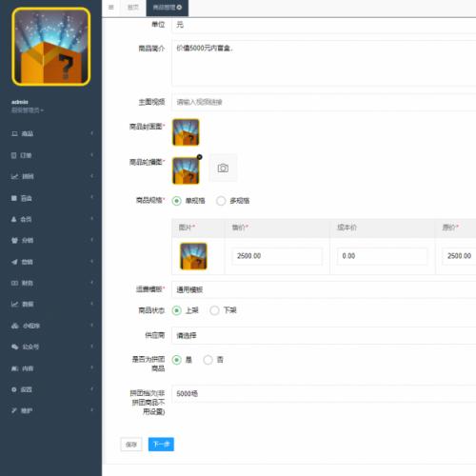Image resolution: width=476 pixels, height=476 pixels.
Task: Open the 供应商 supplier dropdown
Action: (324, 335)
